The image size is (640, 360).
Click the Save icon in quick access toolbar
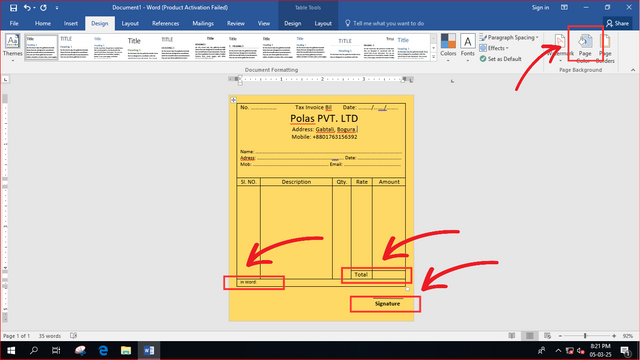click(x=13, y=7)
